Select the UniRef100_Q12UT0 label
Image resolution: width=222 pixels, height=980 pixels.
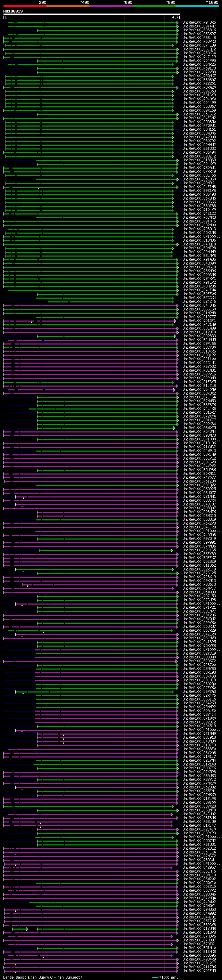(199, 332)
